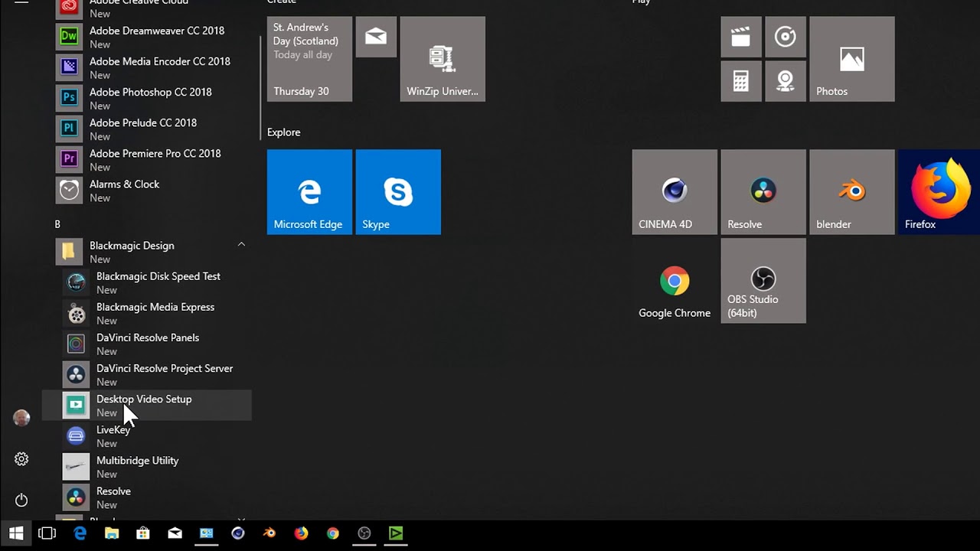Open the Power options button
This screenshot has height=551, width=980.
[x=21, y=500]
